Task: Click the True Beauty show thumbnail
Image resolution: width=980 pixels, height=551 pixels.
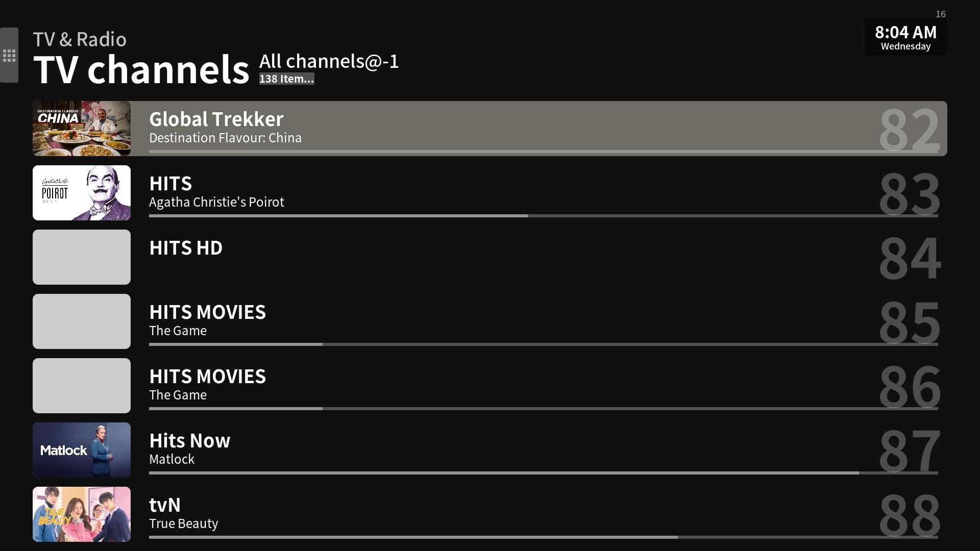Action: click(x=82, y=514)
